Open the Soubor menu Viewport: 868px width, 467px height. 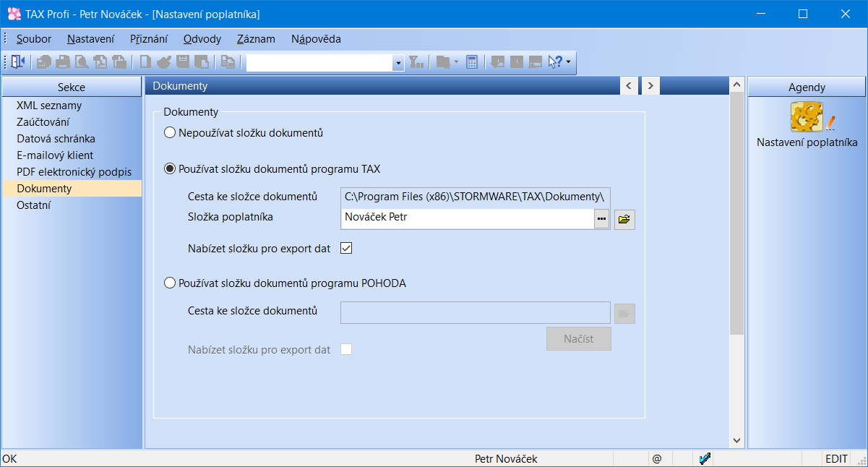pos(34,39)
